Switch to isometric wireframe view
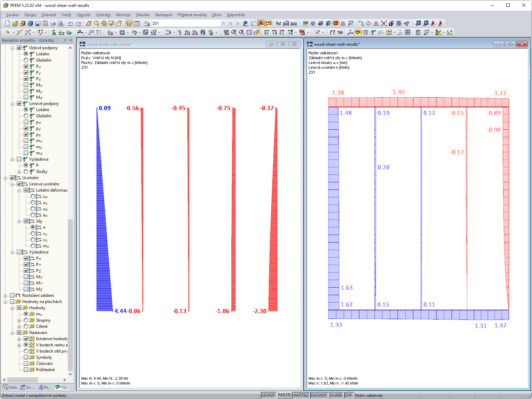Viewport: 532px width, 399px height. (249, 32)
